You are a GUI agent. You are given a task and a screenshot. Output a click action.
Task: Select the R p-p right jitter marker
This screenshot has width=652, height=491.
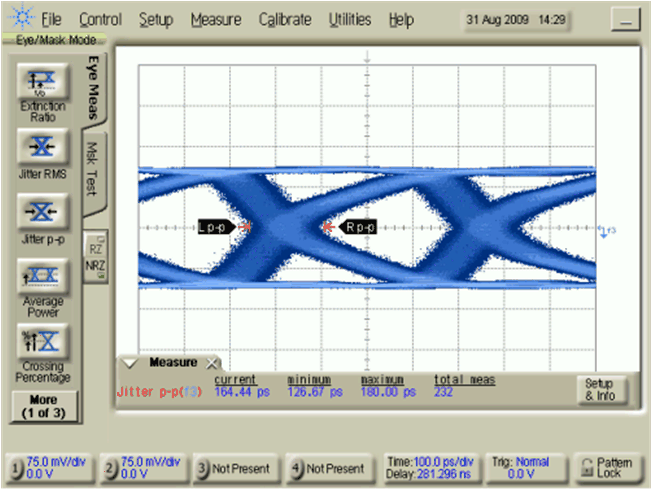pyautogui.click(x=358, y=227)
